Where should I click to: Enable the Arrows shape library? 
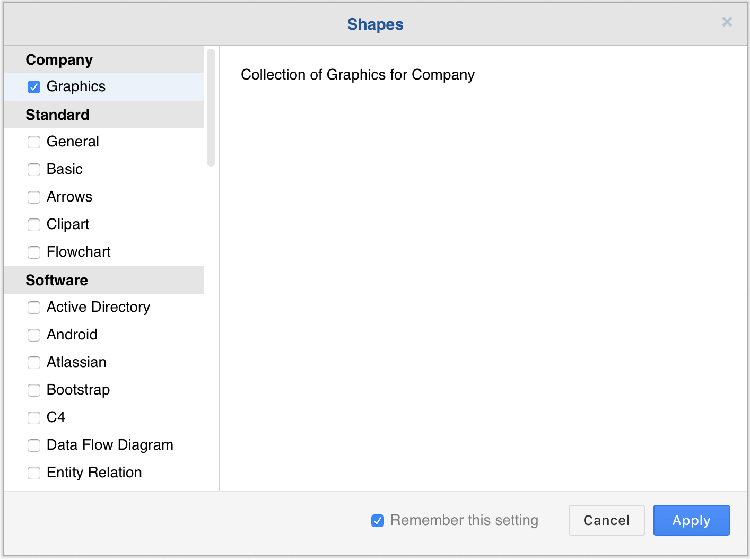click(34, 197)
